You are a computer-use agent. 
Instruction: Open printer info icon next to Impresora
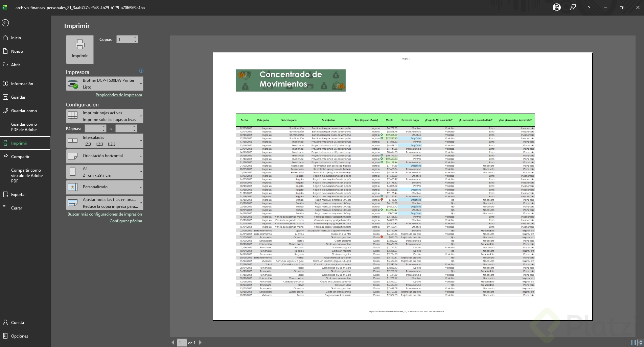pos(141,71)
